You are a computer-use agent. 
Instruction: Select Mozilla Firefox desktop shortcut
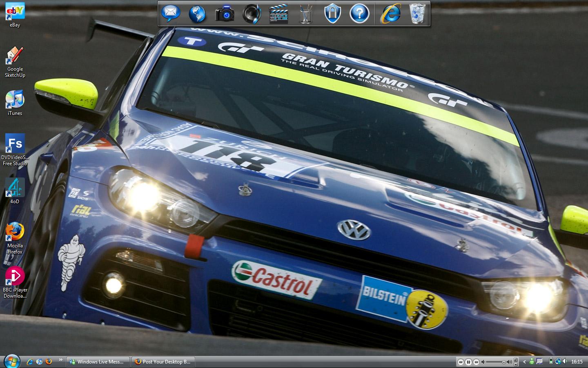pos(15,238)
